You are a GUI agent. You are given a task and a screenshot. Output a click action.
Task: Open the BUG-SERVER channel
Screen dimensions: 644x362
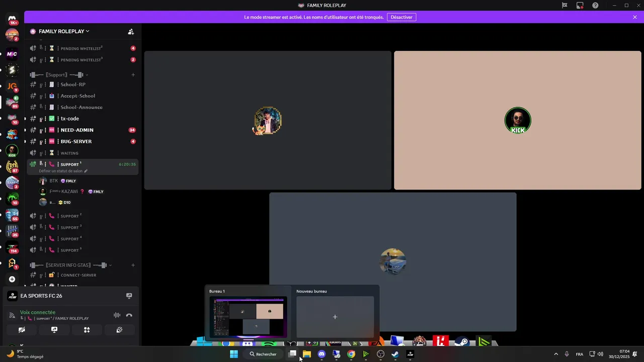click(83, 141)
